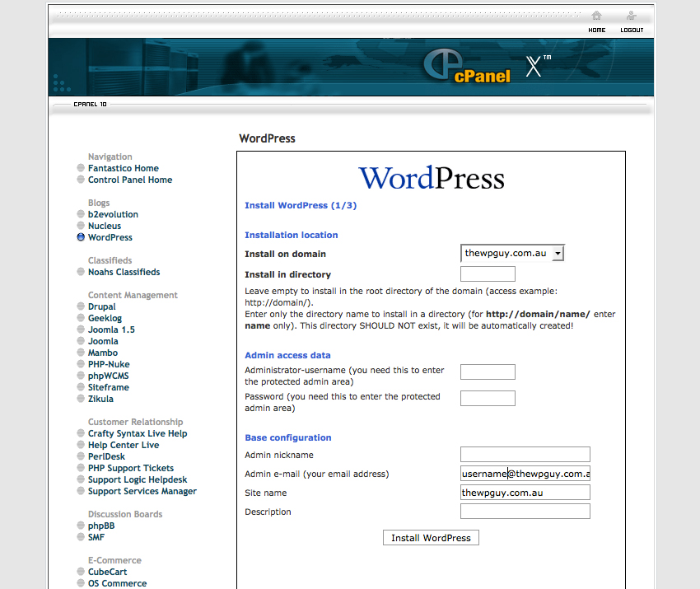The height and width of the screenshot is (589, 700).
Task: Open Noahs Classifieds link
Action: coord(124,272)
